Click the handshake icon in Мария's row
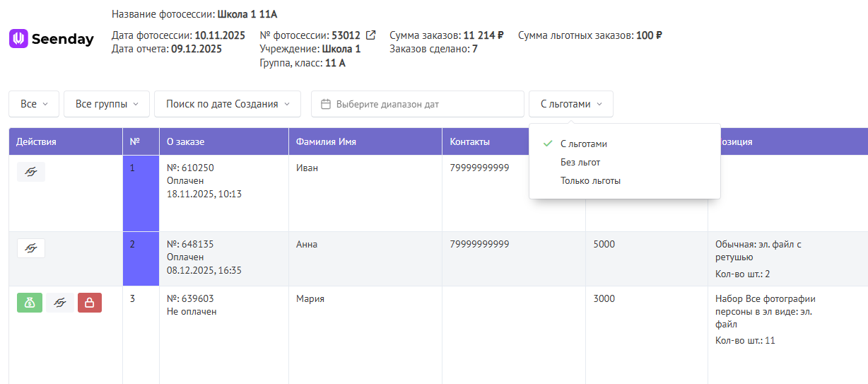The width and height of the screenshot is (868, 384). 60,303
